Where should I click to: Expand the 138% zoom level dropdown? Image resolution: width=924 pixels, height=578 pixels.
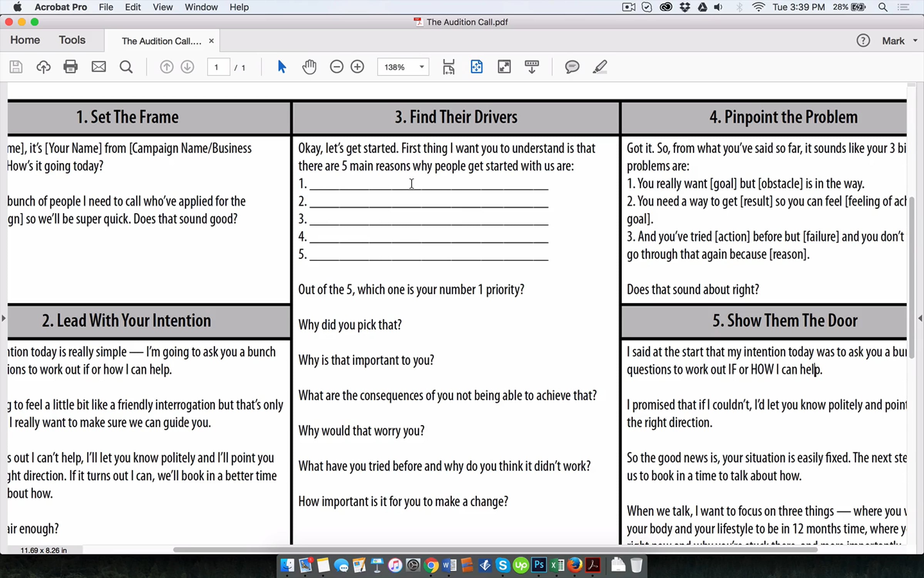(x=422, y=67)
